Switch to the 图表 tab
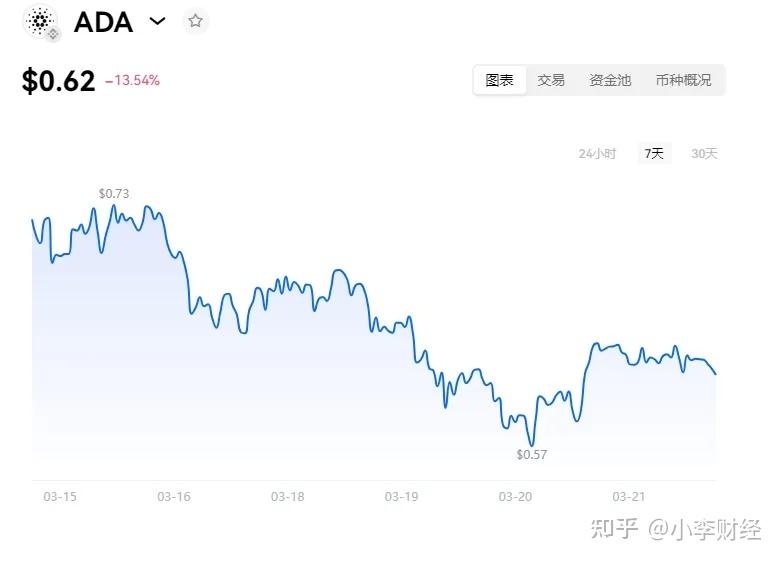Screen dimensions: 781x561 (x=500, y=80)
